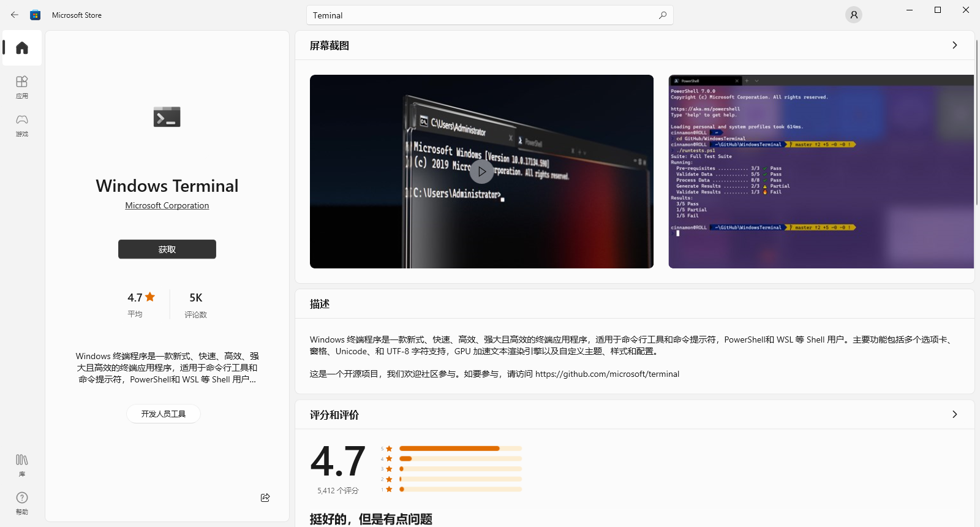Click the Windows Terminal app icon
980x527 pixels.
167,116
